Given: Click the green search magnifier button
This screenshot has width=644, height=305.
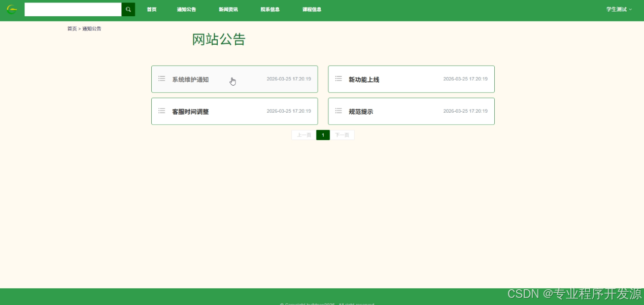Looking at the screenshot, I should [x=128, y=9].
